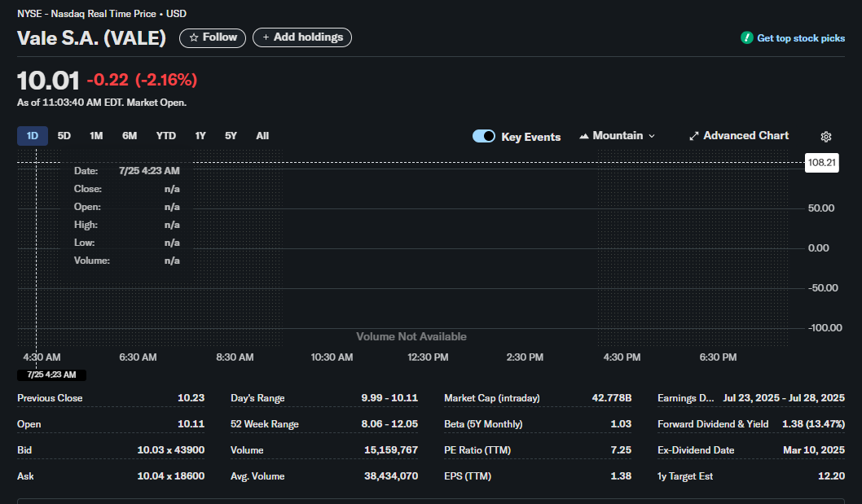
Task: Click the Avg. Volume value 38,434,070
Action: click(x=391, y=476)
